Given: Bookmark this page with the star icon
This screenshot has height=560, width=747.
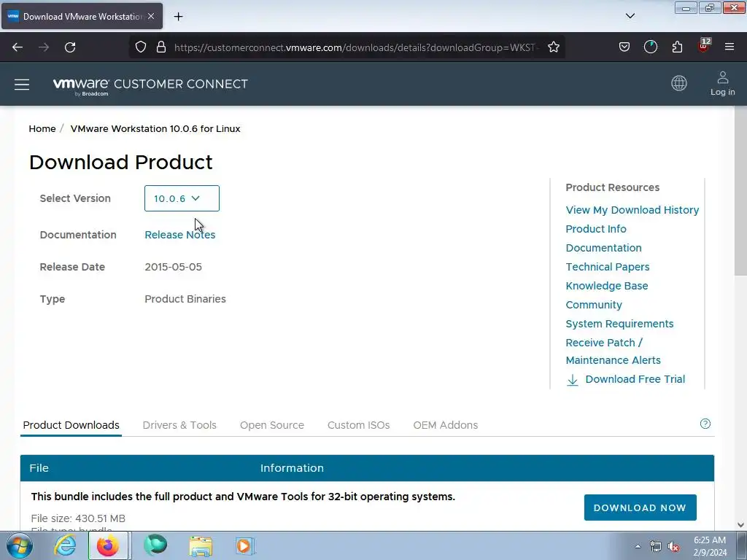Looking at the screenshot, I should [x=553, y=47].
